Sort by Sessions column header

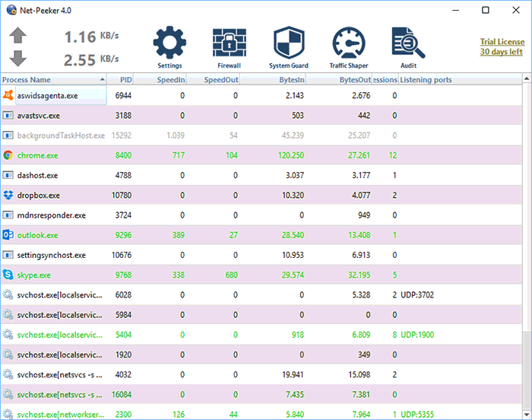coord(385,80)
